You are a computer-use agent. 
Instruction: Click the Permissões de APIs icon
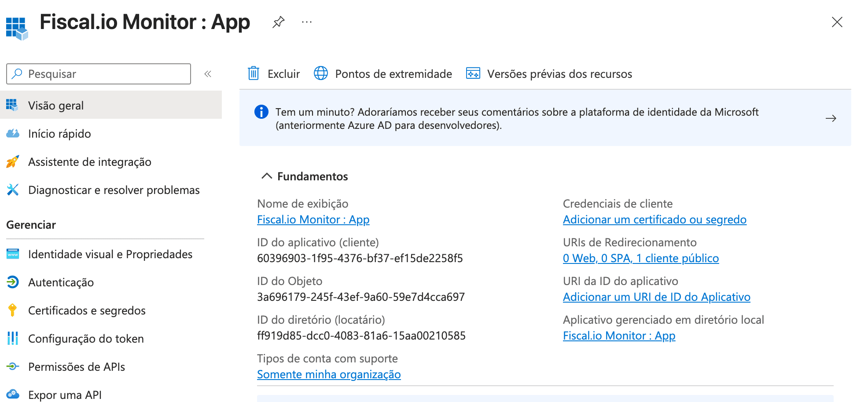13,366
